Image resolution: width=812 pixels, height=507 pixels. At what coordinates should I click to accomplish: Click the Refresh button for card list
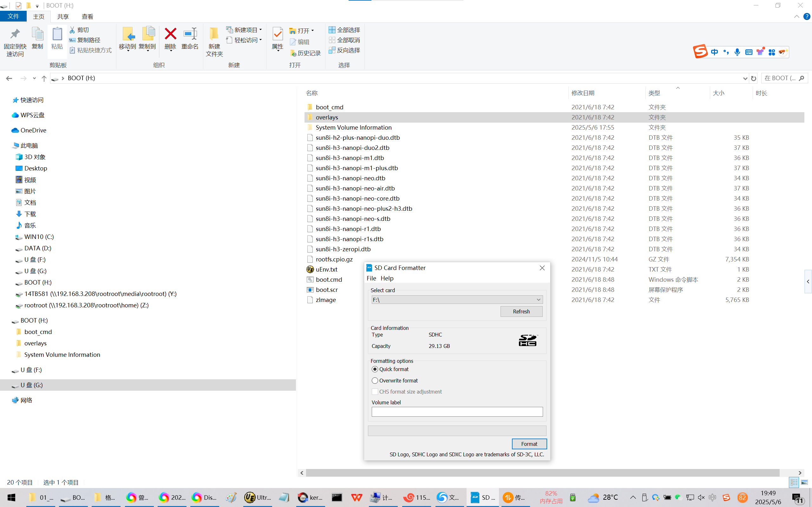tap(521, 311)
